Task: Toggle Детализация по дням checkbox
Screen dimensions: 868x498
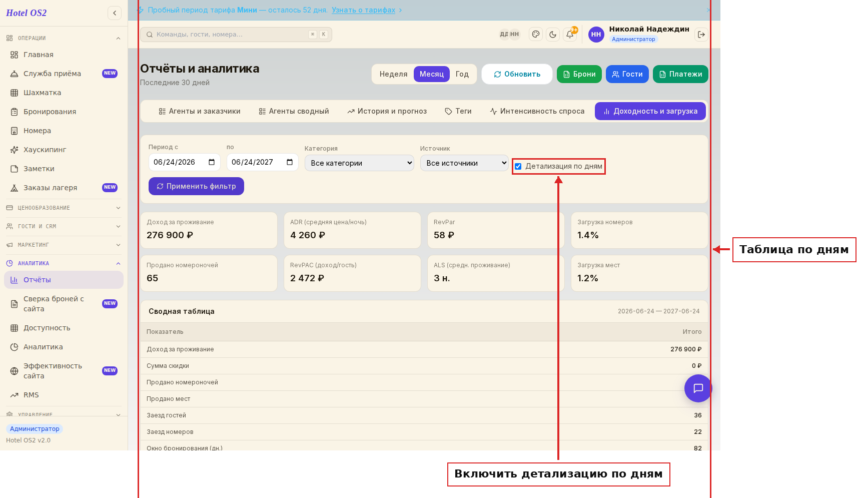Action: click(518, 166)
